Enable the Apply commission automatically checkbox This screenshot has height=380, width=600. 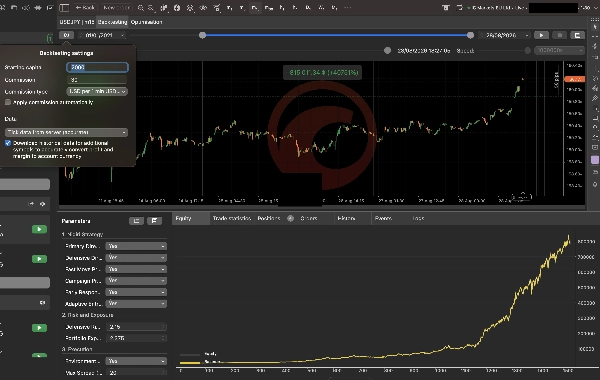(x=8, y=103)
